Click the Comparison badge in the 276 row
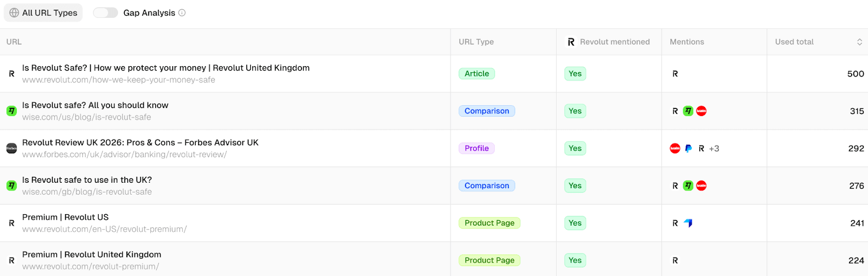Image resolution: width=868 pixels, height=276 pixels. coord(487,186)
